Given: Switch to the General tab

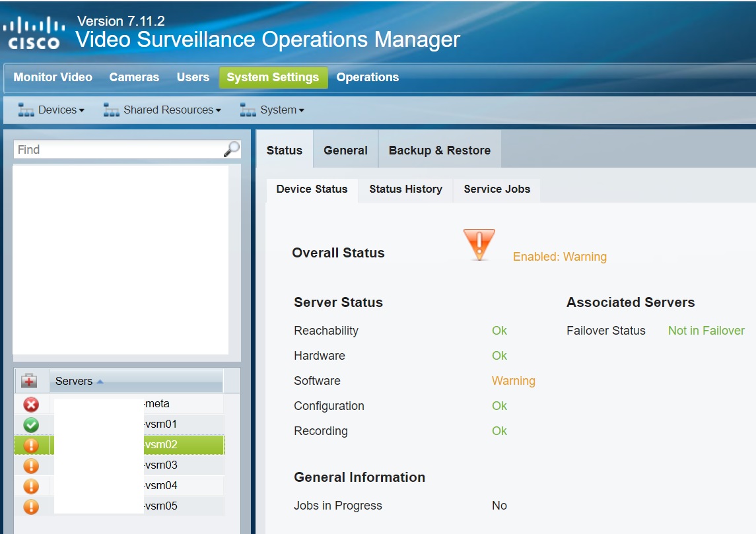Looking at the screenshot, I should [345, 150].
